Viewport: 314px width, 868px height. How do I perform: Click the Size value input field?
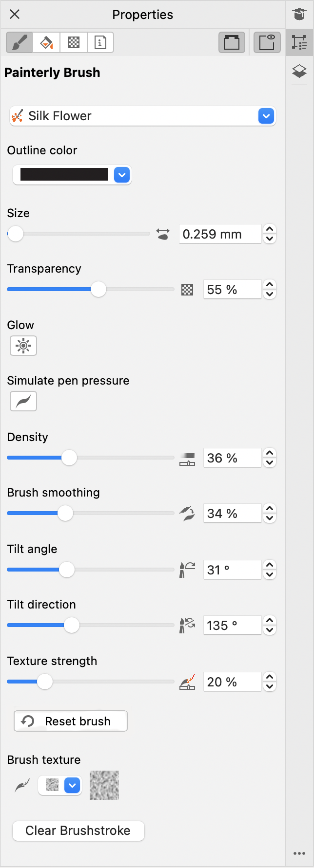219,234
